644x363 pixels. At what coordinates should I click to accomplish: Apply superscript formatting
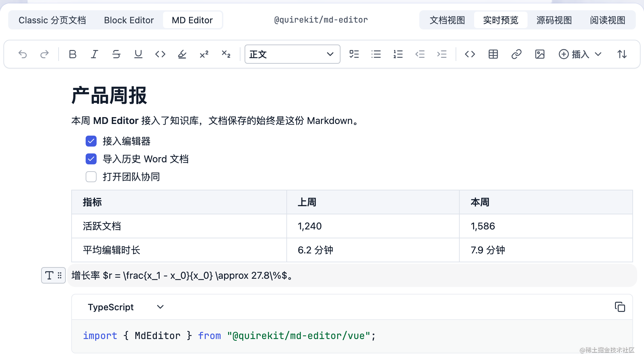pos(204,54)
